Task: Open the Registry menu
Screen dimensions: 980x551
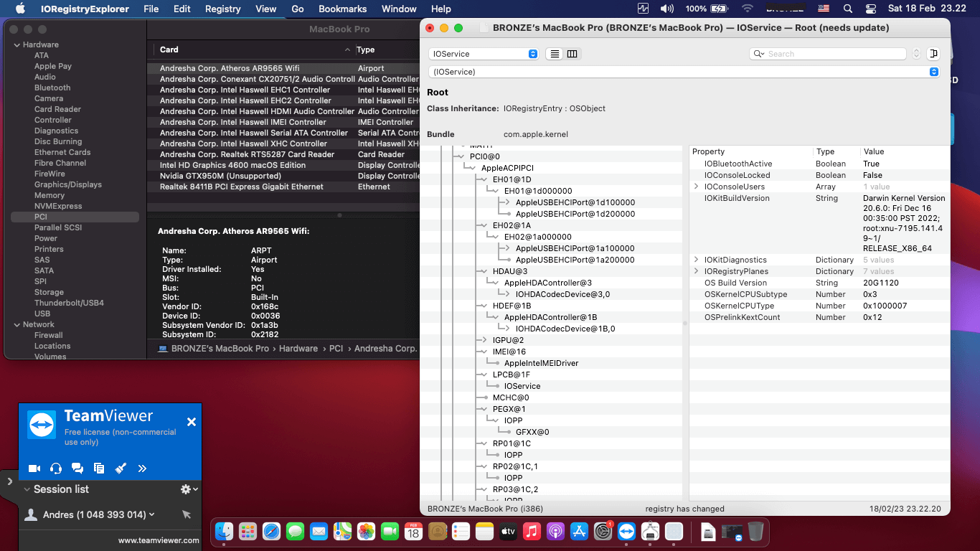Action: coord(222,9)
